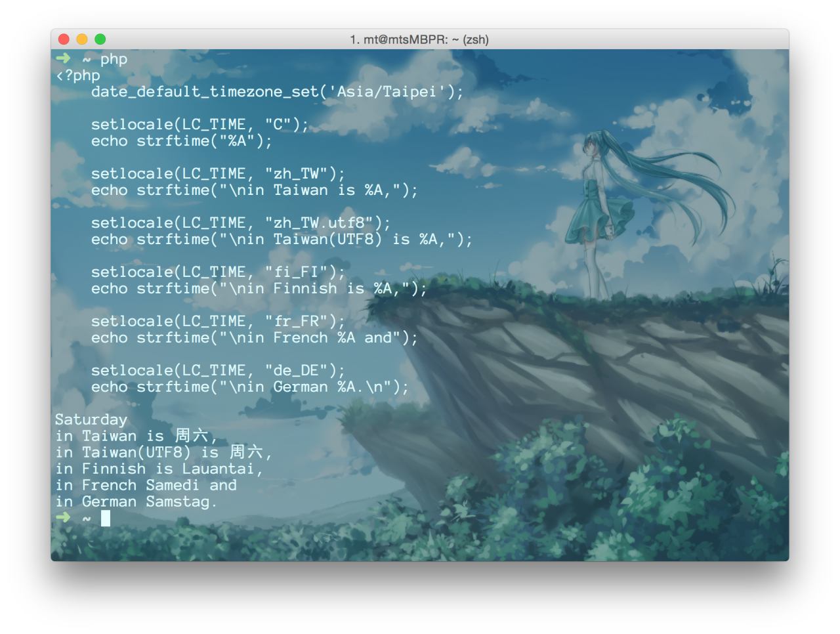840x634 pixels.
Task: Click the echo strftime("%A") line
Action: pos(181,141)
